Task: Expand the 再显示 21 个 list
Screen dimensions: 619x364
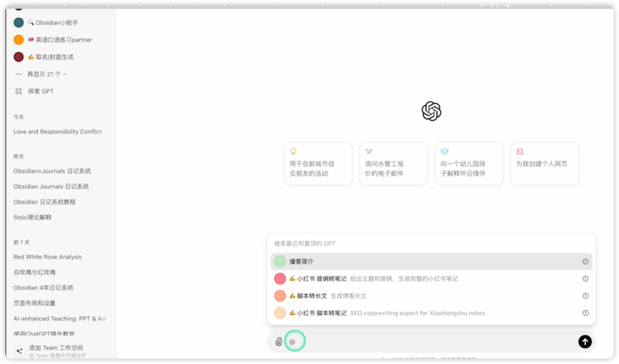Action: (46, 74)
